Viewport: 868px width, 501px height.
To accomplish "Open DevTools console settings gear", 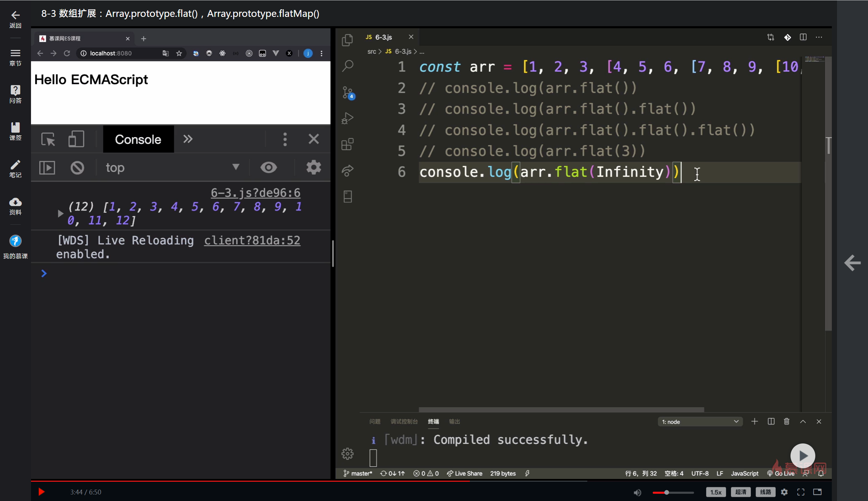I will point(313,168).
